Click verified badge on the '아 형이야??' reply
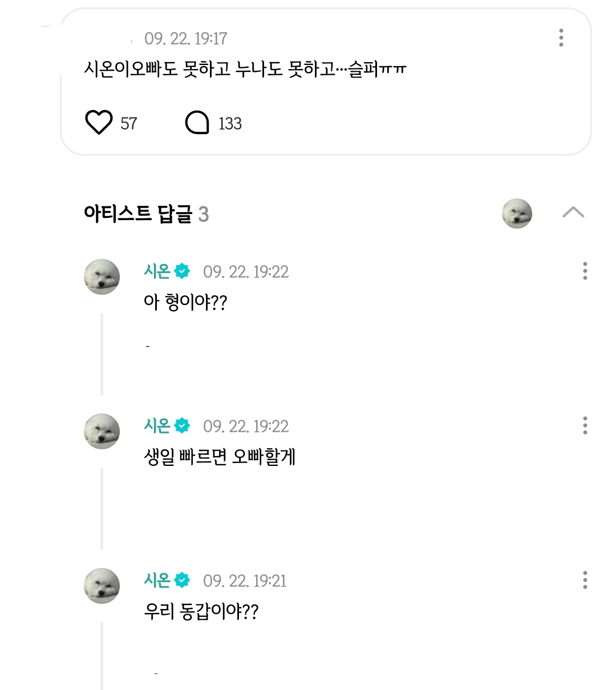The height and width of the screenshot is (690, 616). (x=182, y=271)
